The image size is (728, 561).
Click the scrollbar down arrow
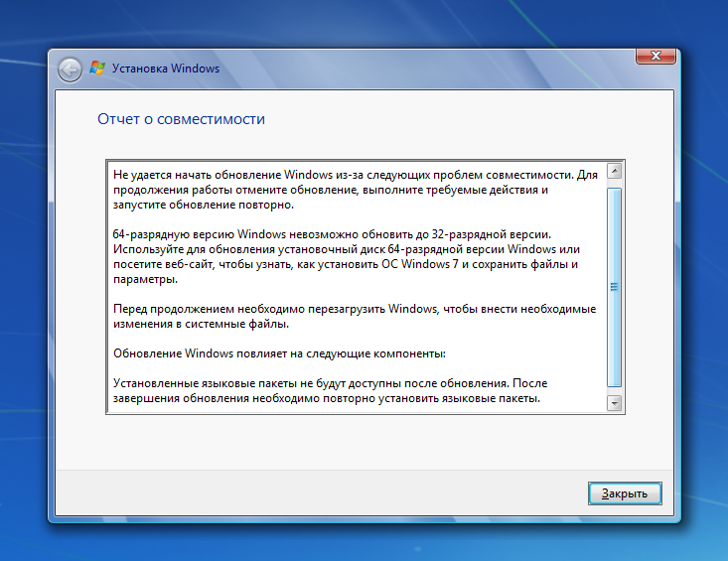(x=614, y=403)
